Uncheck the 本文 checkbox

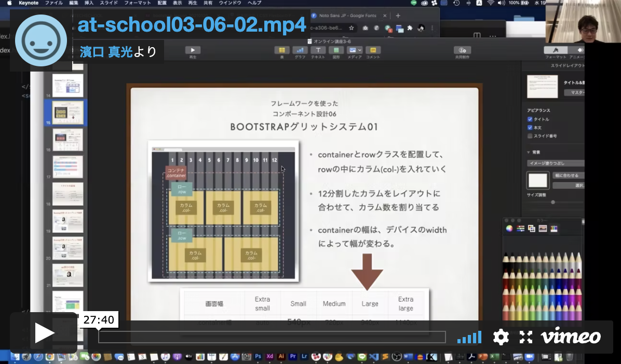click(x=530, y=128)
